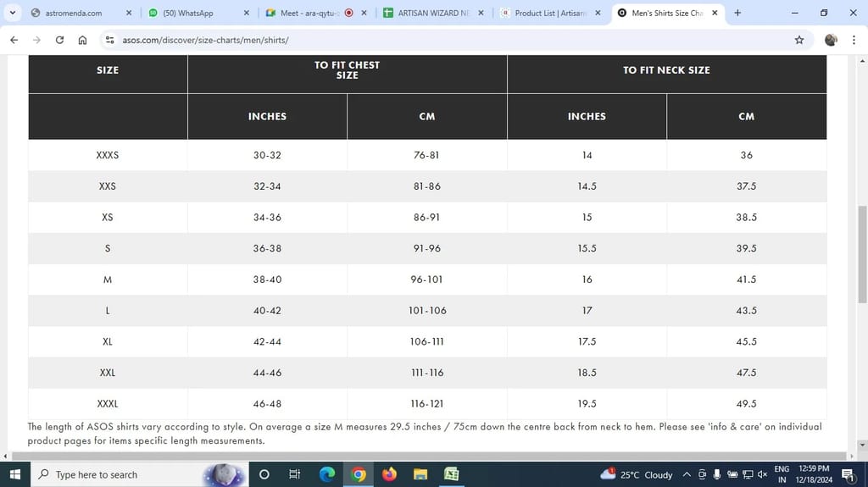This screenshot has height=487, width=868.
Task: View site information icon in address bar
Action: (109, 40)
